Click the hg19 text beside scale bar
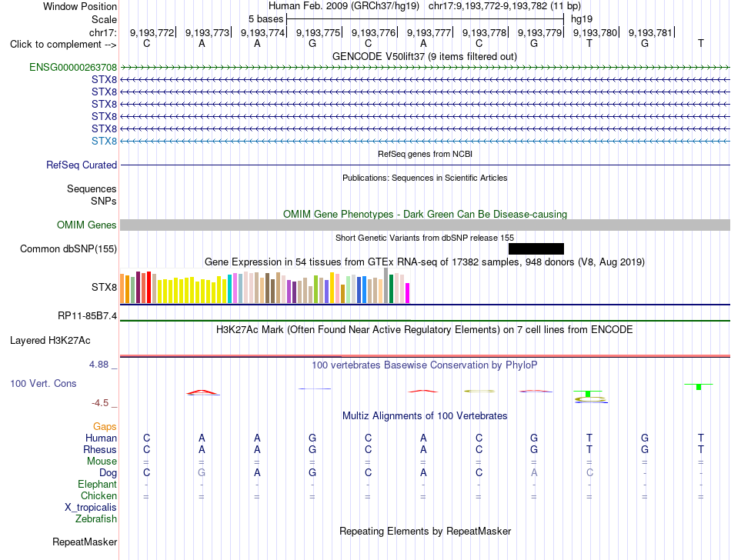Image resolution: width=731 pixels, height=560 pixels. coord(582,19)
